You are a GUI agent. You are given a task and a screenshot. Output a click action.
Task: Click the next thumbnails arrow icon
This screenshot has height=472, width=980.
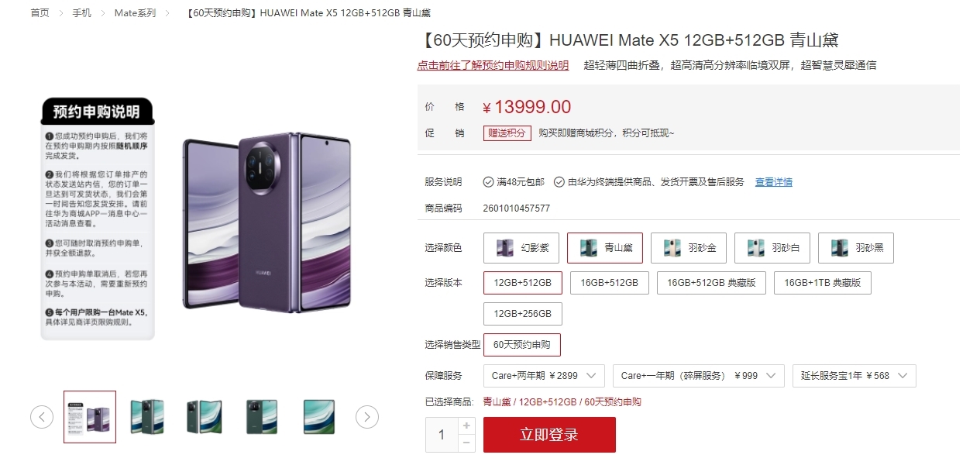[367, 417]
